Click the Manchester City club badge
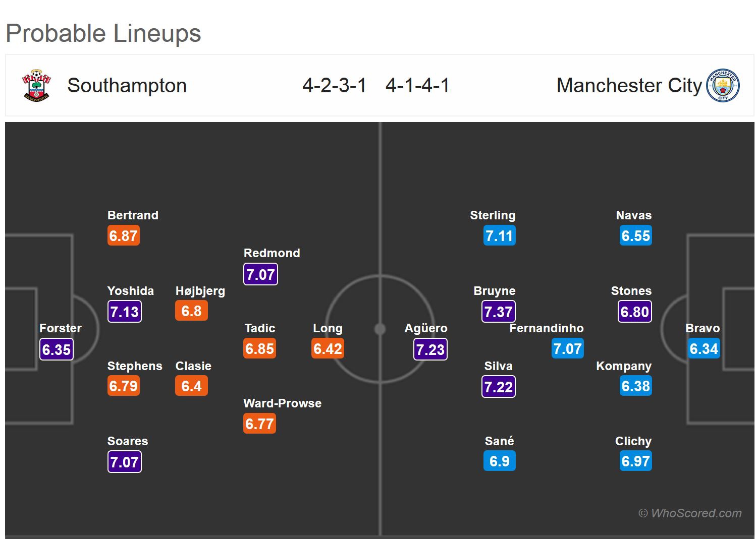This screenshot has width=756, height=539. [x=723, y=85]
